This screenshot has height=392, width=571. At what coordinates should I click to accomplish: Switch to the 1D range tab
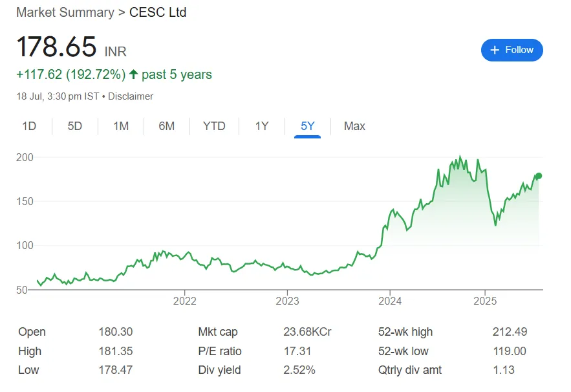[x=29, y=126]
